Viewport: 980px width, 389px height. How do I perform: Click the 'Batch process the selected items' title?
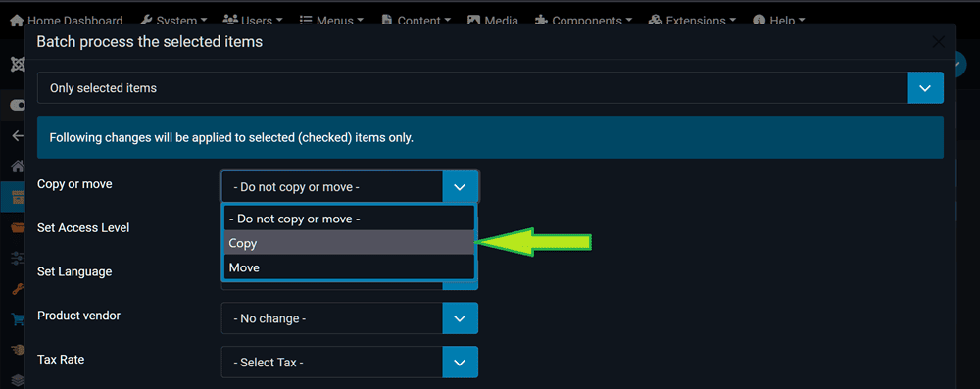pyautogui.click(x=149, y=42)
